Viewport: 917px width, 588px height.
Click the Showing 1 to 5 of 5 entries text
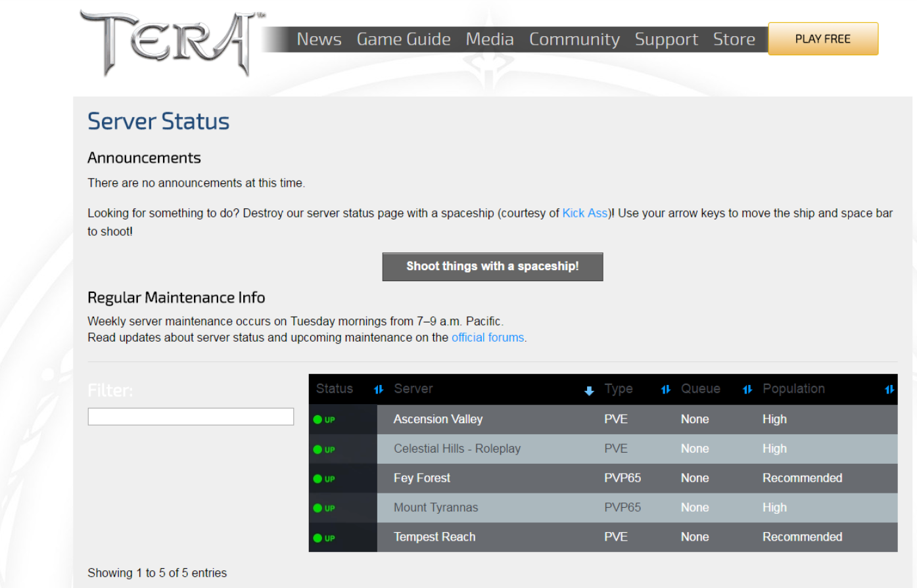click(157, 573)
